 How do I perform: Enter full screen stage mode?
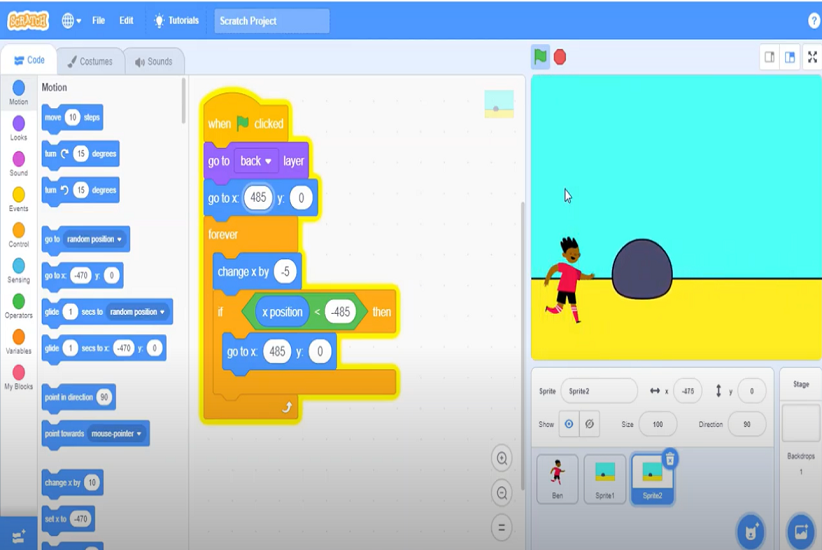(x=812, y=57)
